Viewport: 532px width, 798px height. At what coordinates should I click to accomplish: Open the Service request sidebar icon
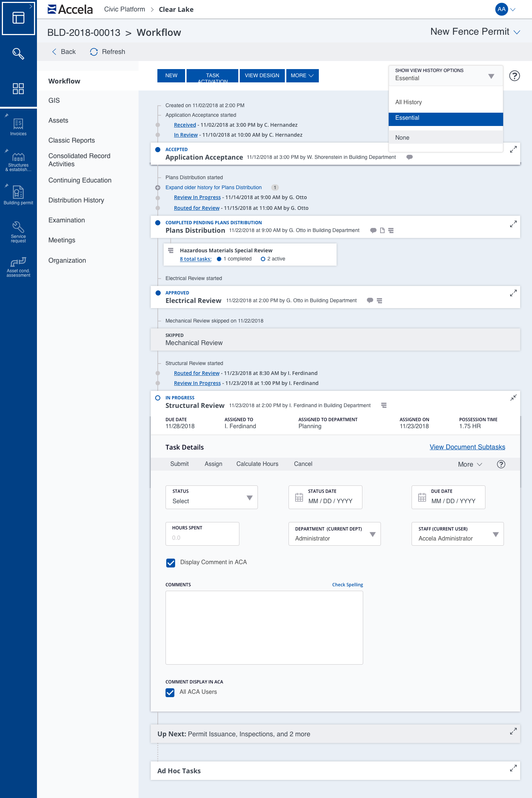18,232
